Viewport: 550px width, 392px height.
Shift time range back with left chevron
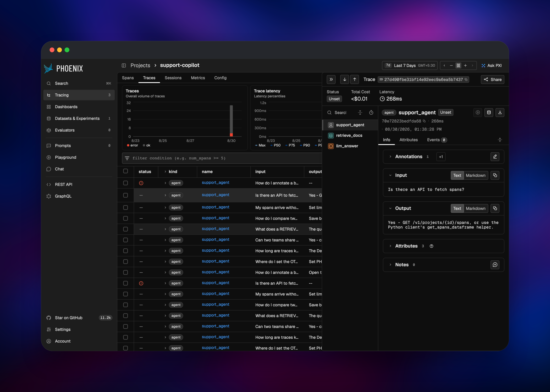coord(444,65)
